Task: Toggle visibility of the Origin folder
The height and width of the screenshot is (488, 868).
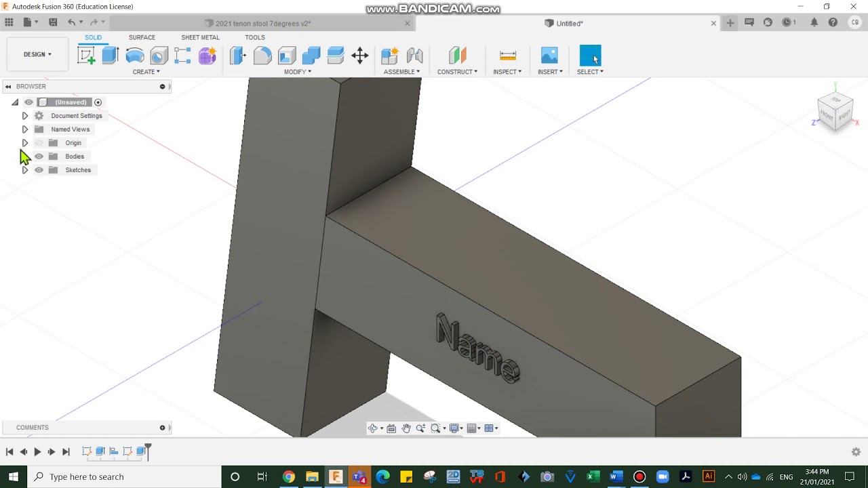Action: 39,143
